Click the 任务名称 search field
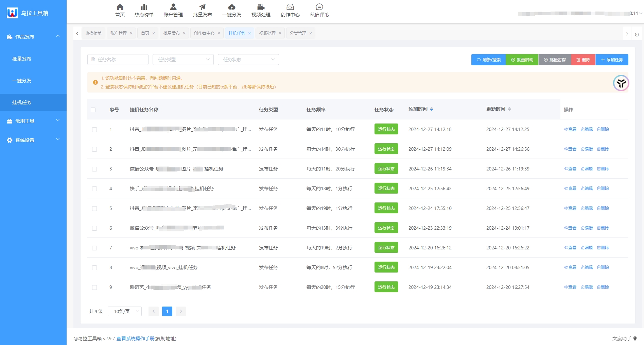Viewport: 644px width, 345px height. point(118,60)
